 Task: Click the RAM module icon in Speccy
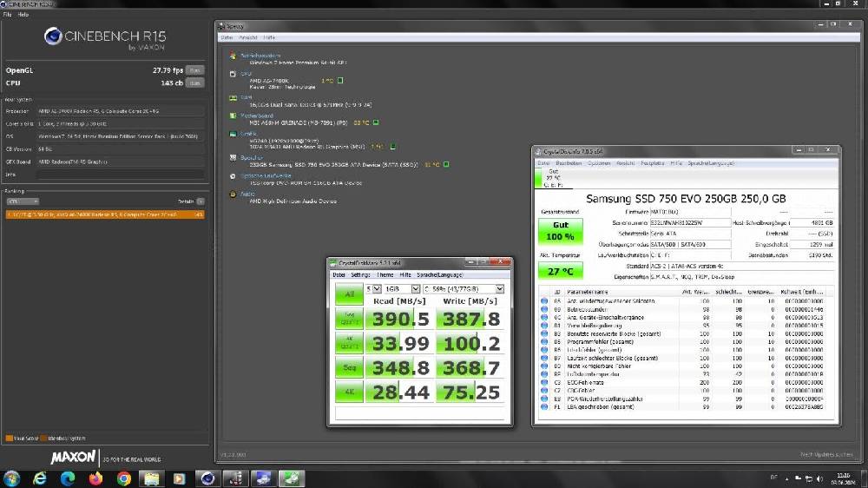(x=233, y=98)
